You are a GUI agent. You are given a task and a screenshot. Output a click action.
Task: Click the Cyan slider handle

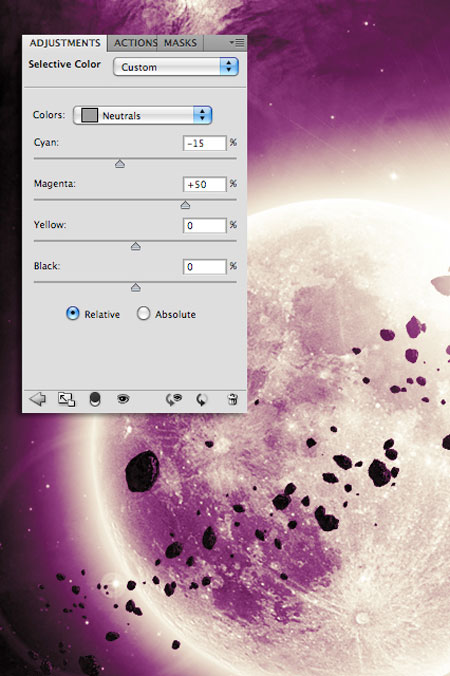point(120,164)
